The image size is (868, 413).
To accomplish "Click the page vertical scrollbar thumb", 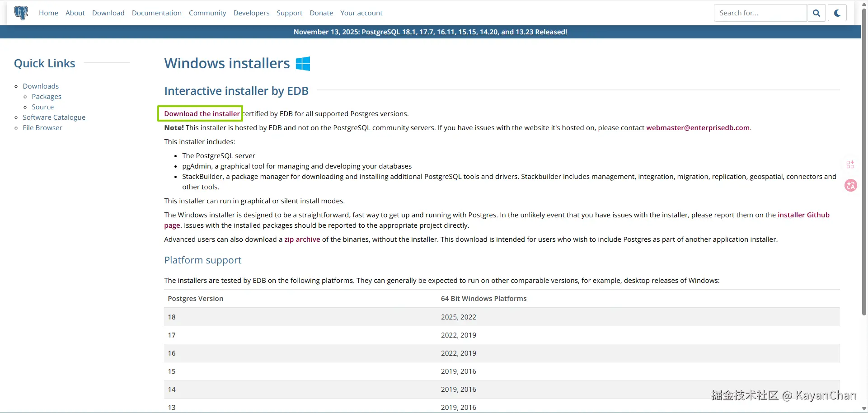I will pyautogui.click(x=864, y=161).
